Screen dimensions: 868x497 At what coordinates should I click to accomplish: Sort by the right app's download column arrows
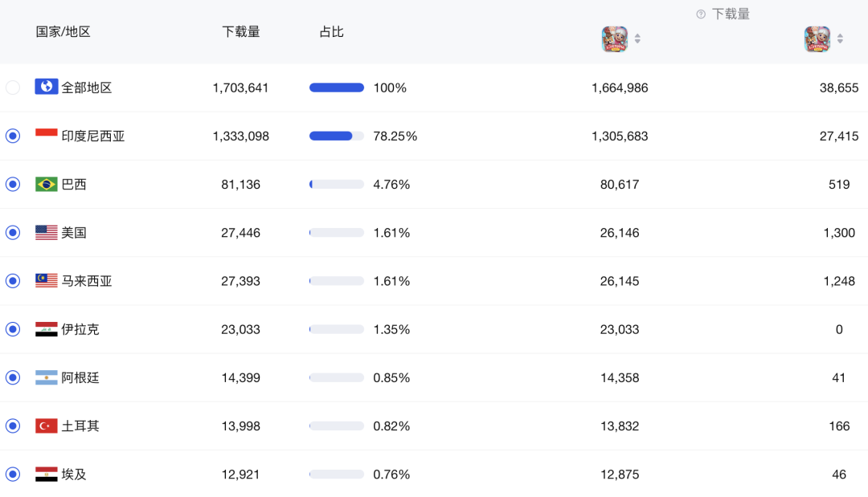pos(840,39)
